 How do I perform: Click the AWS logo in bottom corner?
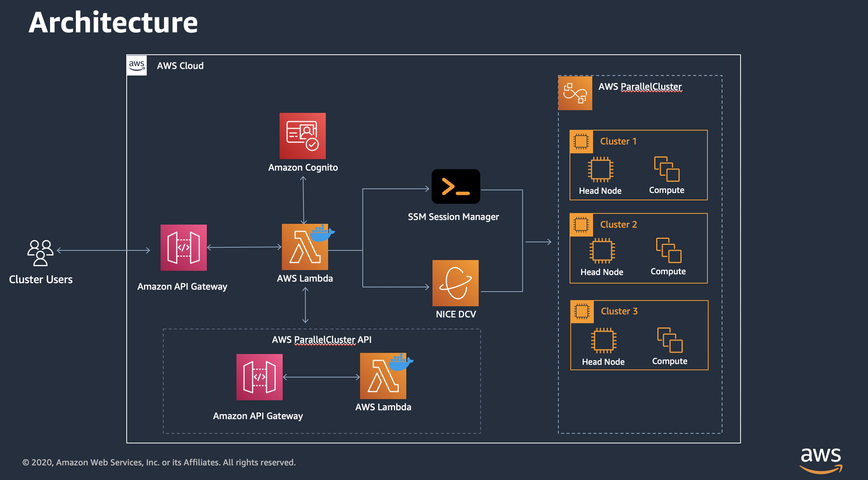point(821,460)
